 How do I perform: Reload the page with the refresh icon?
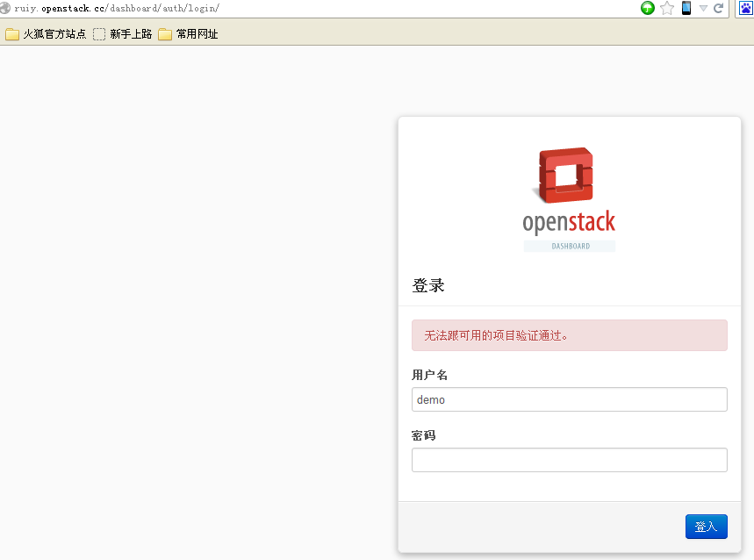(x=718, y=8)
